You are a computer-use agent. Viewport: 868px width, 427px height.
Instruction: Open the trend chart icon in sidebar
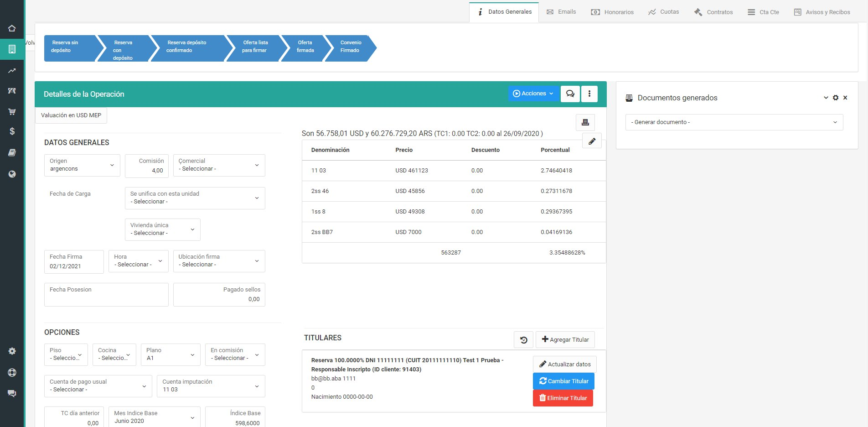(x=12, y=71)
